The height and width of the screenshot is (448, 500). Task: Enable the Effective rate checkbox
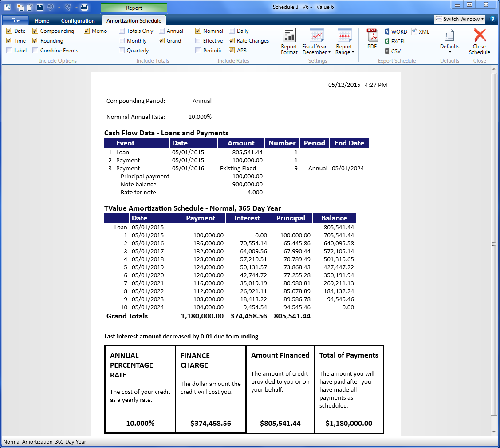(x=198, y=40)
